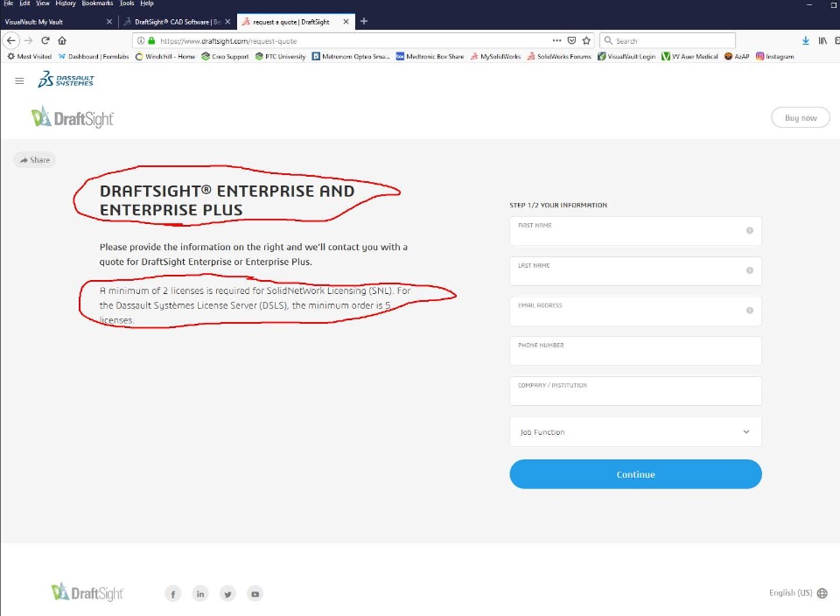Open the Library bookmarks panel
Viewport: 840px width, 616px height.
pyautogui.click(x=822, y=41)
